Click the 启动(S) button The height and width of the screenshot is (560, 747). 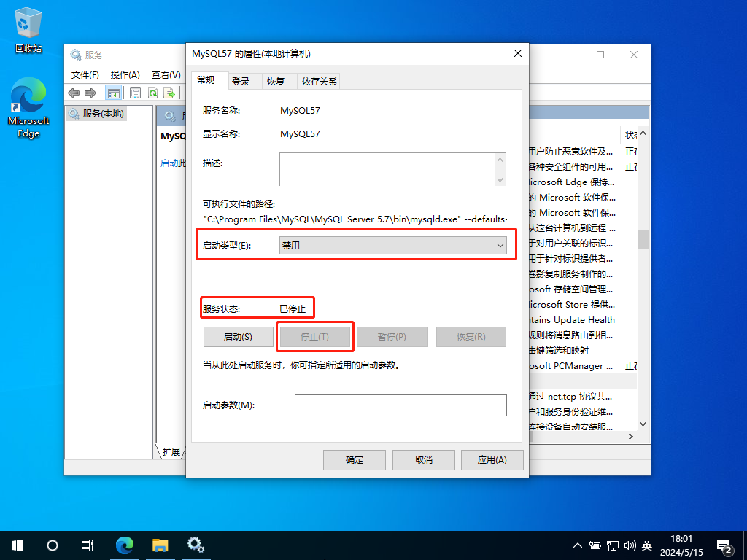(x=239, y=337)
